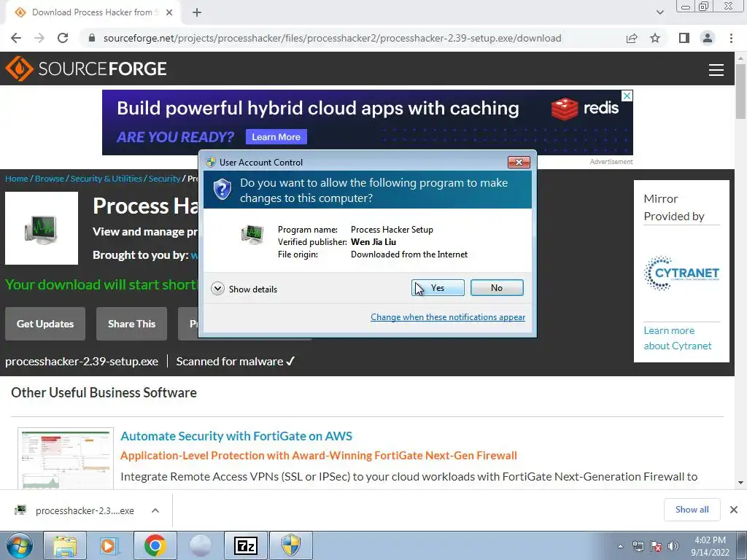Open 'Learn more about Cytranet' link

tap(678, 338)
